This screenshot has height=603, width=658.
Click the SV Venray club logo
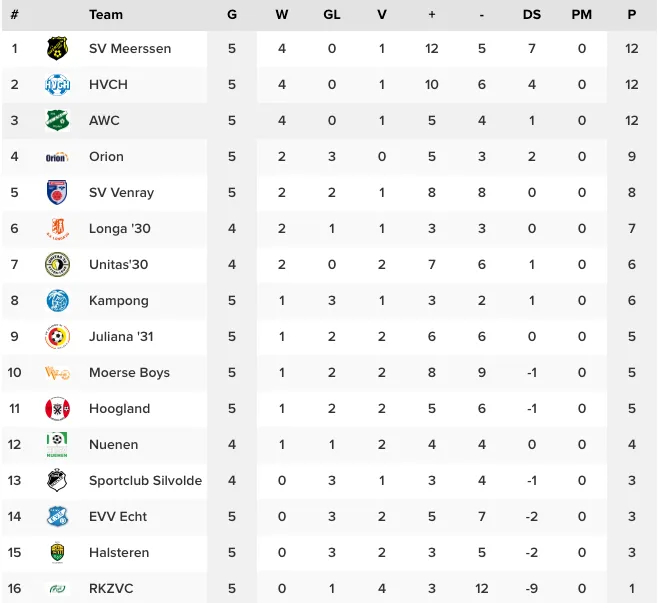pos(57,192)
